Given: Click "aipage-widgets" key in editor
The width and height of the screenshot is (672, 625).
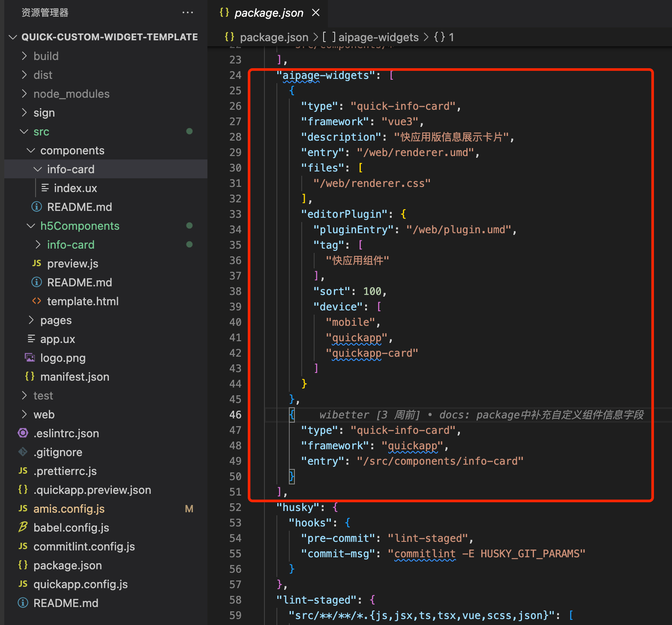Looking at the screenshot, I should tap(326, 75).
